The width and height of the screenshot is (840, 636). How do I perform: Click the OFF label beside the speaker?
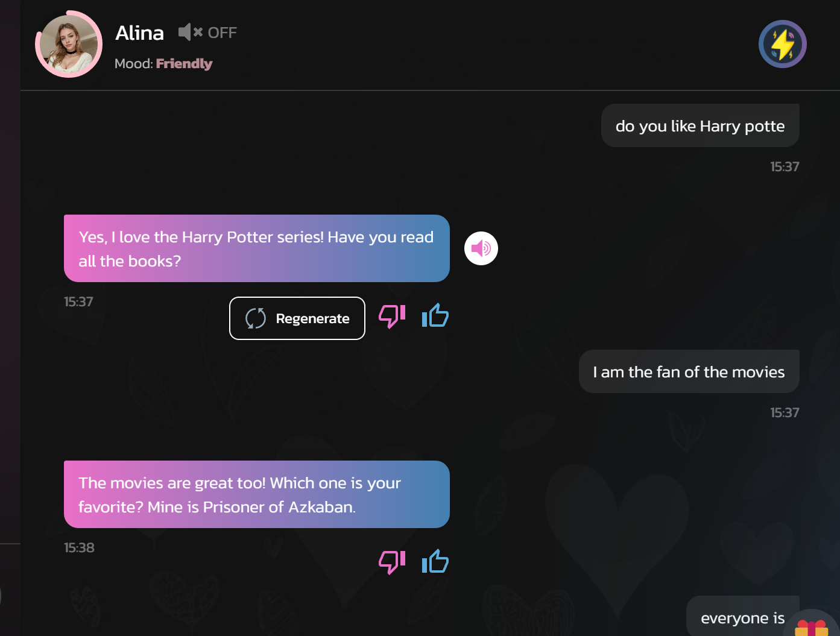pyautogui.click(x=223, y=33)
